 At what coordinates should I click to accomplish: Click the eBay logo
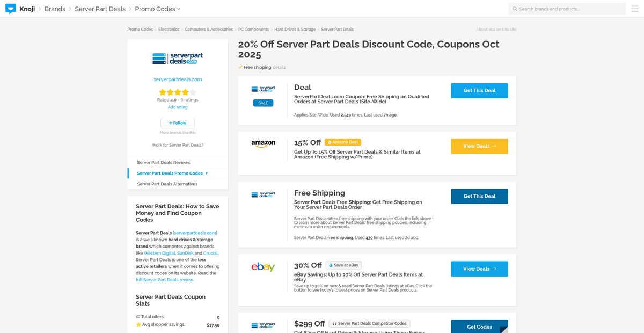click(263, 267)
